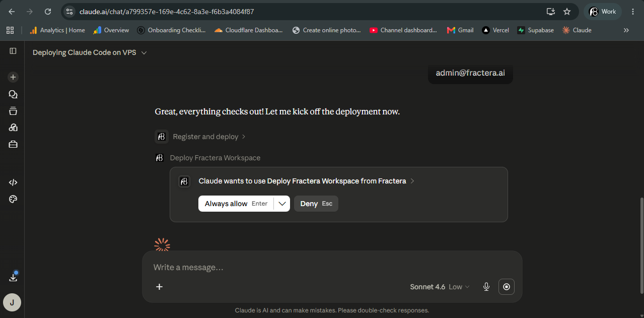Image resolution: width=644 pixels, height=318 pixels.
Task: Click the browser address bar URL
Action: pos(167,12)
